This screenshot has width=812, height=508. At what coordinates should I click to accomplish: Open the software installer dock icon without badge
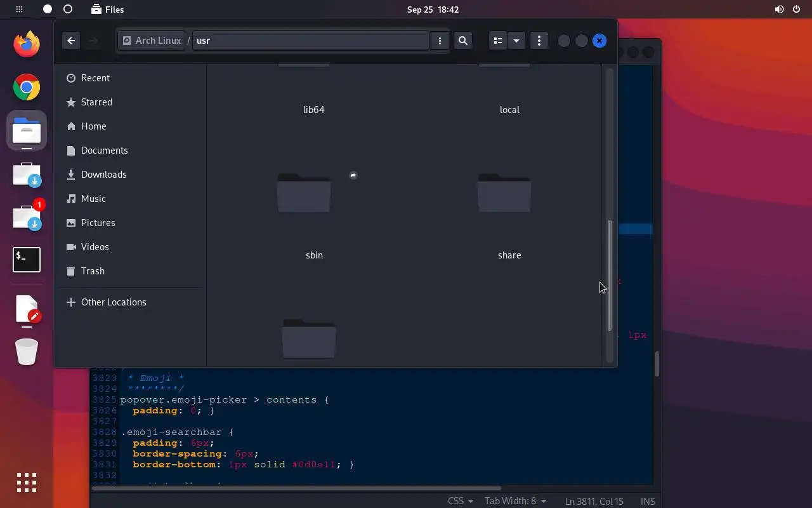(27, 175)
